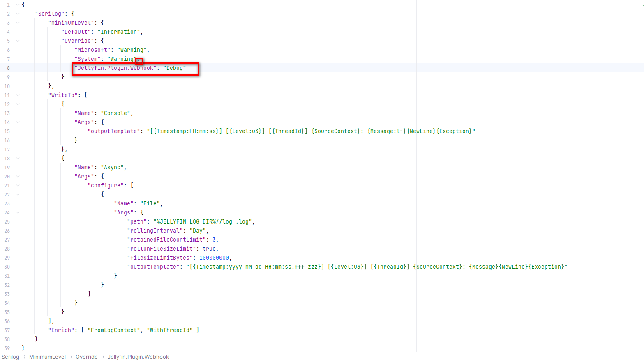Click line number 8 in the gutter
This screenshot has height=362, width=644.
8,68
